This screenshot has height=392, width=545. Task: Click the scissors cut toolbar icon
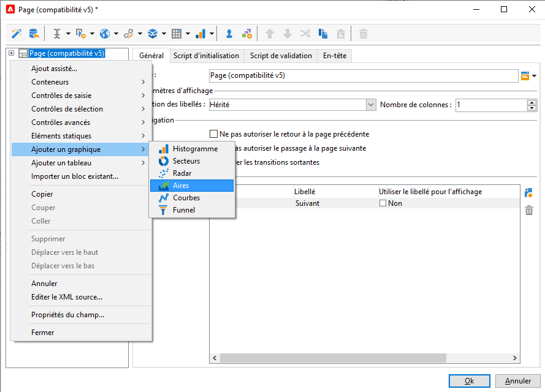point(305,34)
